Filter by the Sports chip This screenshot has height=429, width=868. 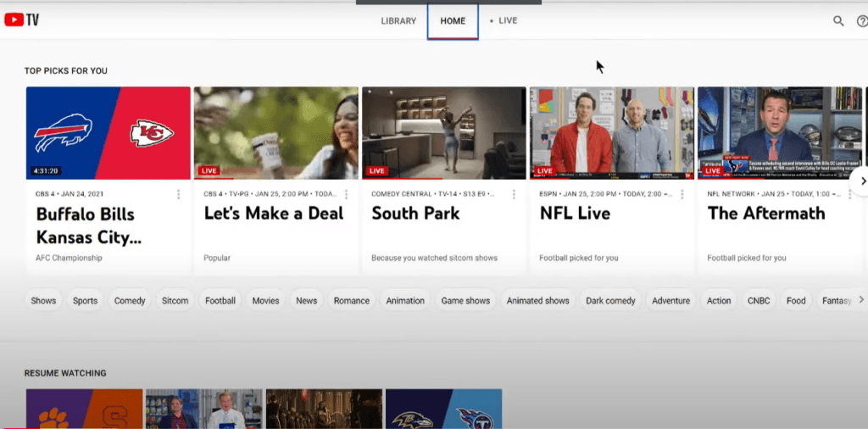[86, 301]
